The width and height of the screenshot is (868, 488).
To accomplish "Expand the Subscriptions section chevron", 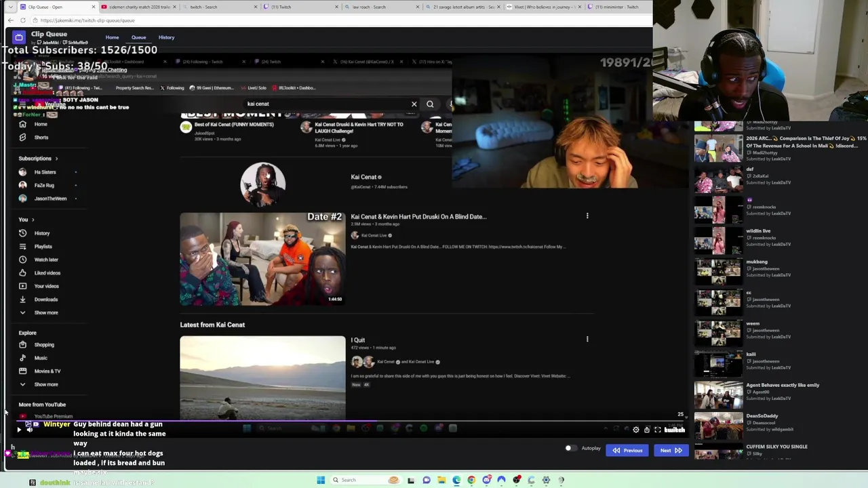I will click(x=56, y=158).
